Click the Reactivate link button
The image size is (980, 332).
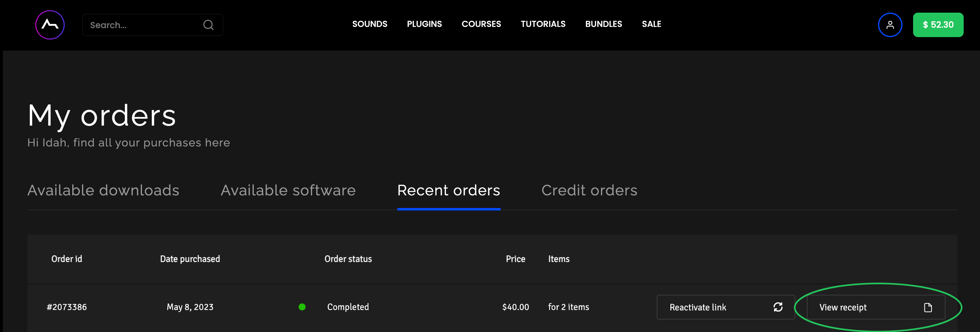698,307
